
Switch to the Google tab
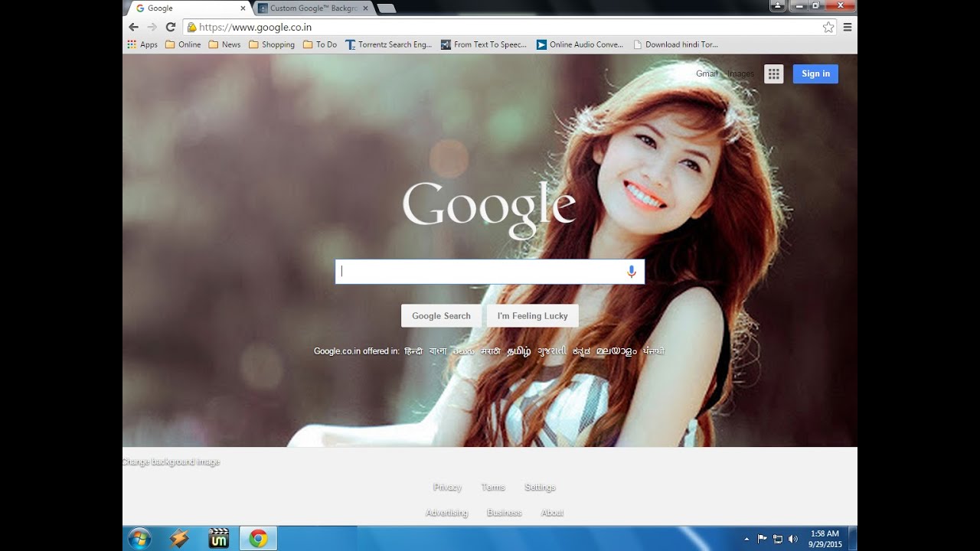(x=189, y=8)
